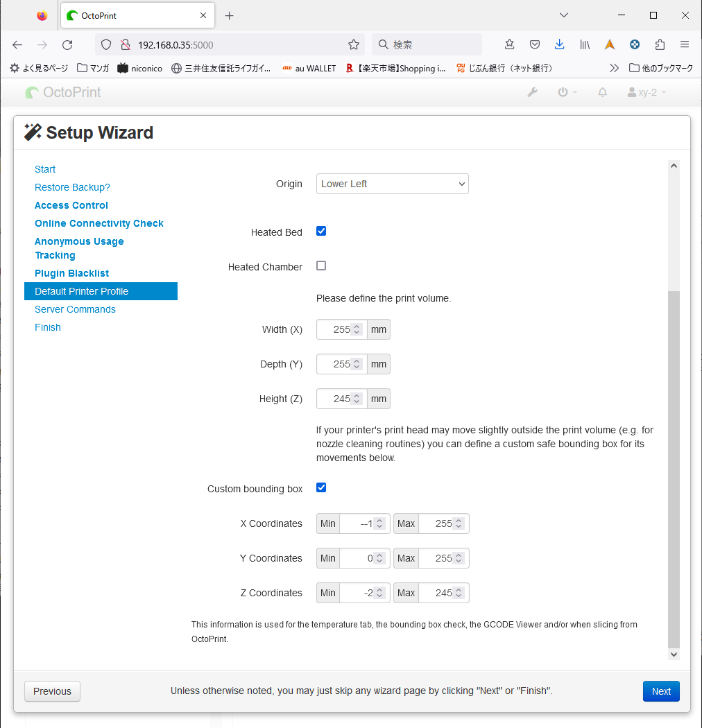This screenshot has width=702, height=728.
Task: Click the tracking protection shield icon
Action: 106,44
